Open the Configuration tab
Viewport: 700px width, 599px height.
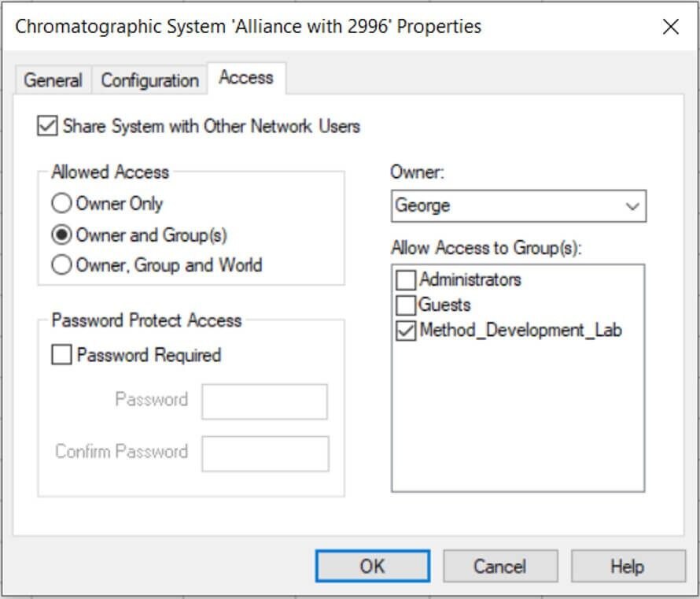point(149,80)
